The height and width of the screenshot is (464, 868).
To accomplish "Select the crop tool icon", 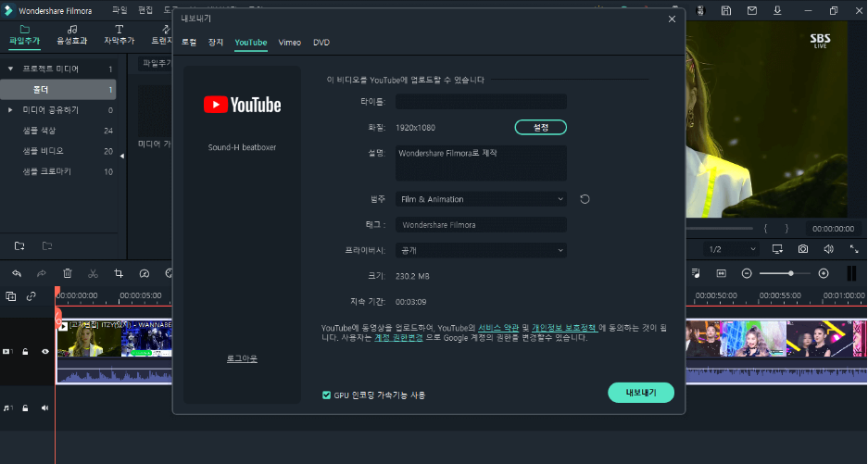I will tap(119, 273).
